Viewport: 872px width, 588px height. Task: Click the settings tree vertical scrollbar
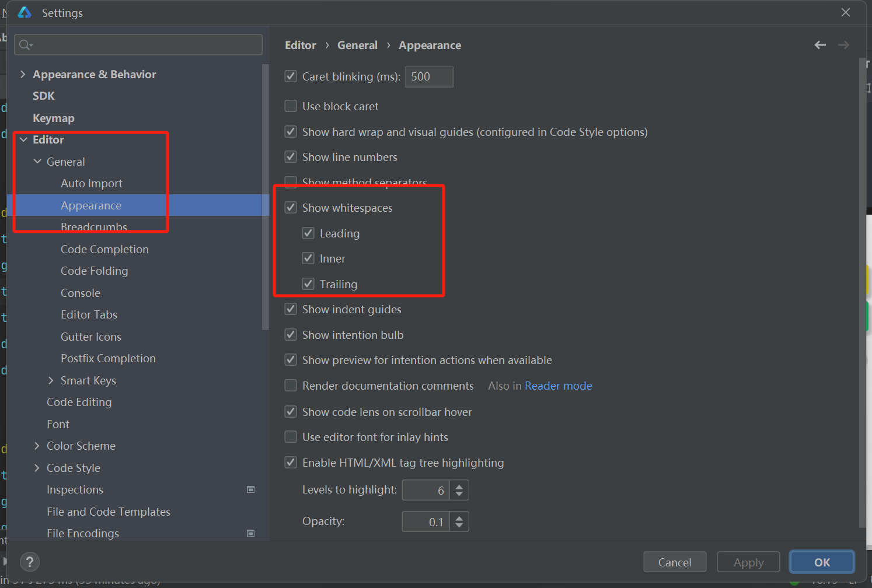[266, 198]
